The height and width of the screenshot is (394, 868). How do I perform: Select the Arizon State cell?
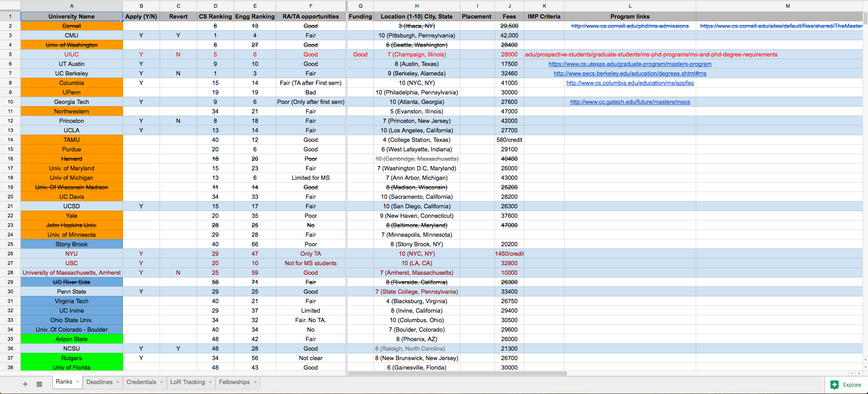(71, 339)
